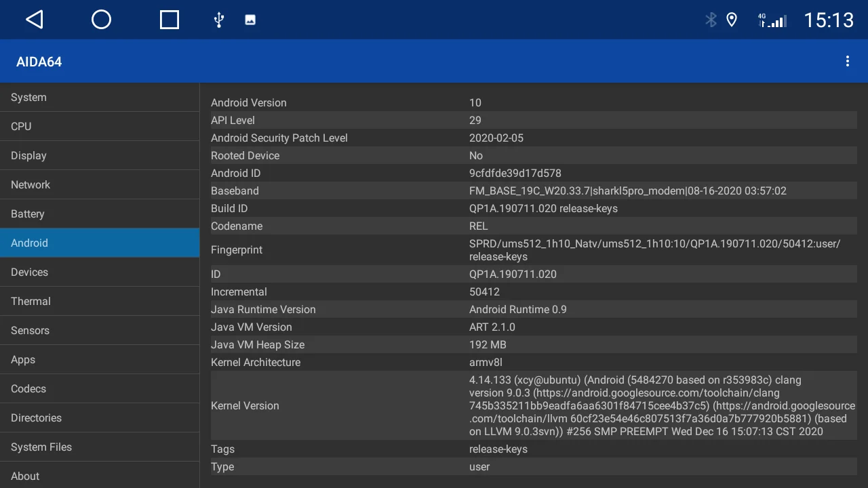Viewport: 868px width, 488px height.
Task: Tap the Android back navigation triangle
Action: tap(35, 20)
